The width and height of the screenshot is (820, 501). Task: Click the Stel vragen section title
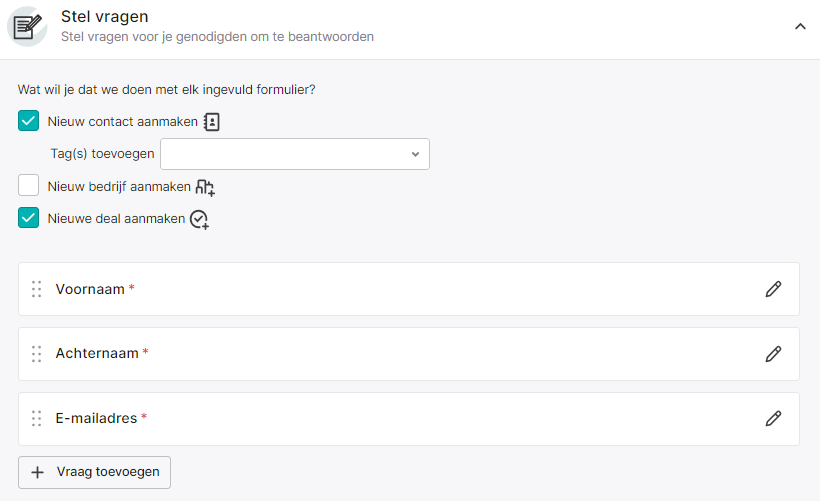coord(105,17)
